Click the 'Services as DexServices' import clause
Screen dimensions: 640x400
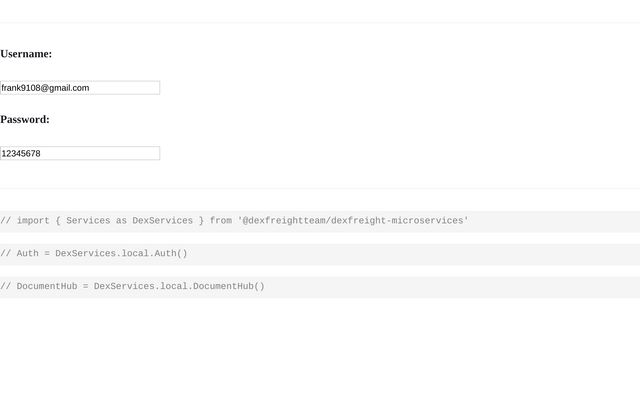click(130, 221)
